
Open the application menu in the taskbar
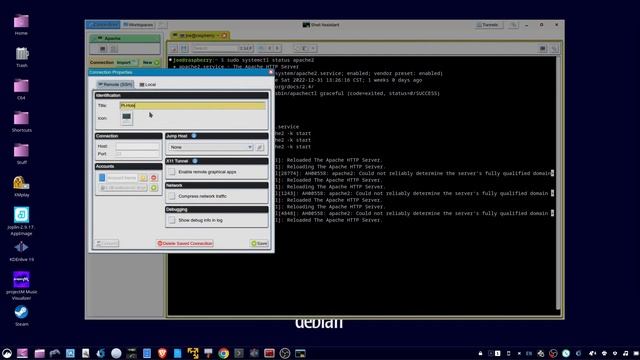coord(7,353)
